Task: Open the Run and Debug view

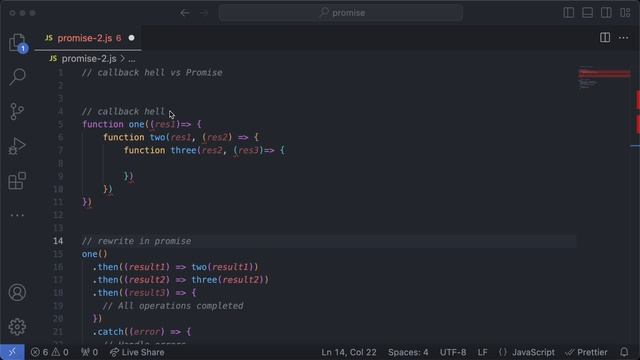Action: [x=17, y=146]
